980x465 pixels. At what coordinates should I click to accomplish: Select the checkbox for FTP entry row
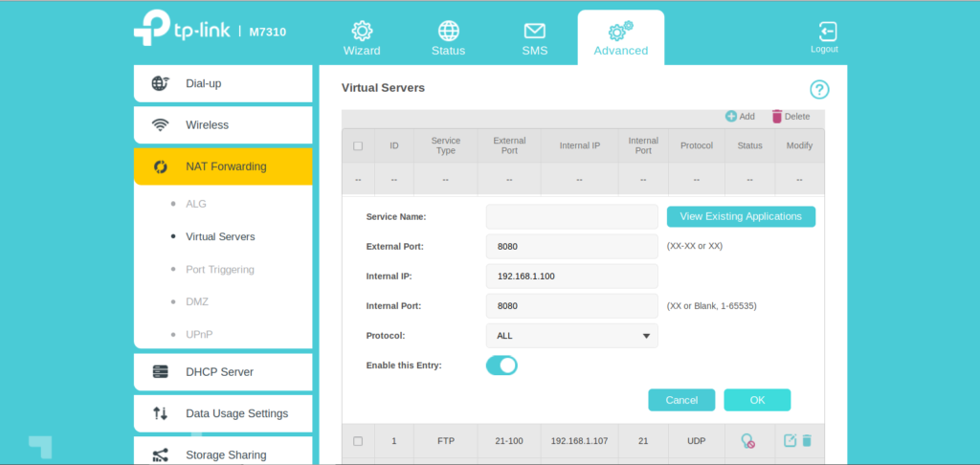coord(358,441)
